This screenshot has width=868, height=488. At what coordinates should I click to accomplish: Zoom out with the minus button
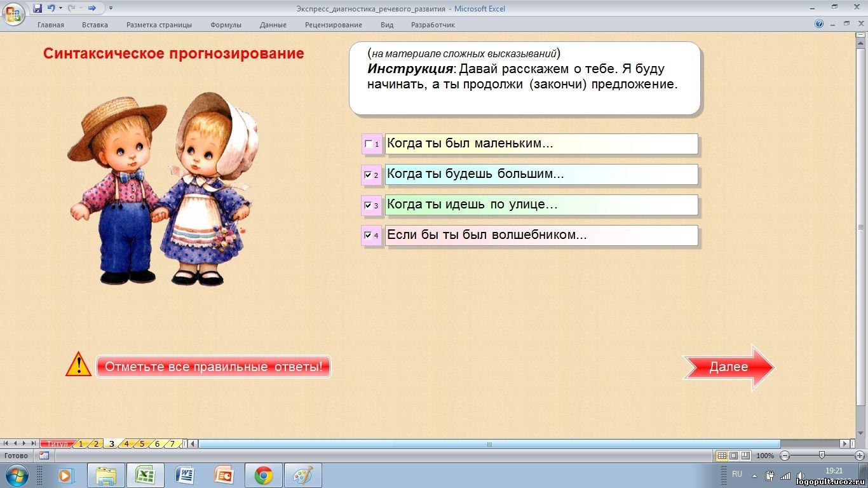(x=785, y=456)
